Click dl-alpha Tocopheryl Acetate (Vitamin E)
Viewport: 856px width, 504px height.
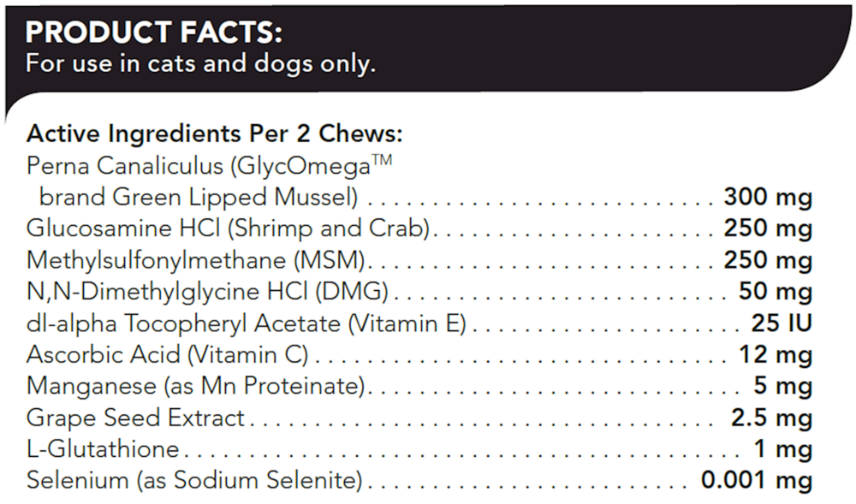246,323
